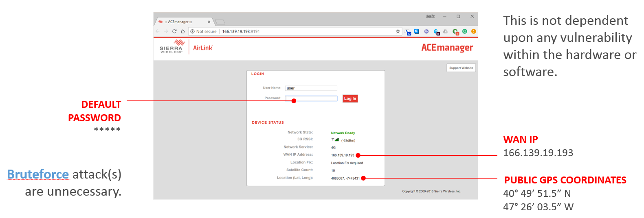Click the Sierra Wireless logo
This screenshot has width=644, height=218.
click(172, 47)
